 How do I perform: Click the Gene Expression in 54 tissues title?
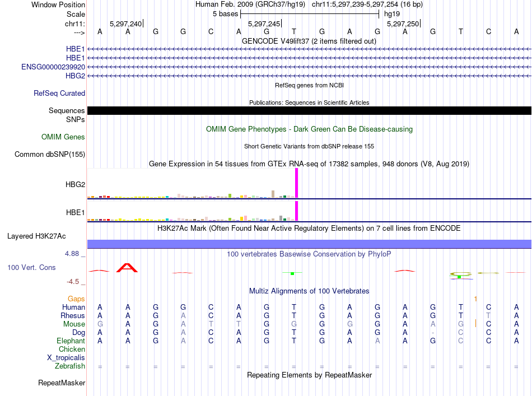pyautogui.click(x=309, y=164)
